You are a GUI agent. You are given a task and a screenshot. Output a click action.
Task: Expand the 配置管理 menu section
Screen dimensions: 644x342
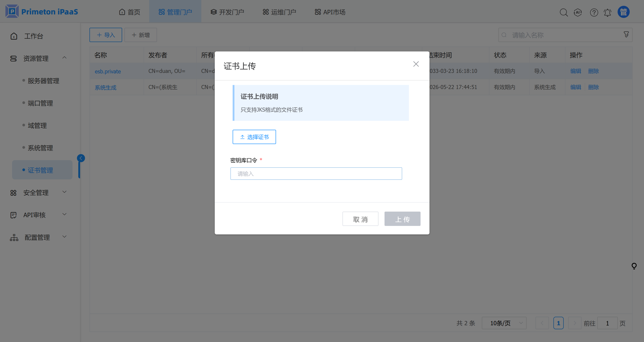click(38, 237)
